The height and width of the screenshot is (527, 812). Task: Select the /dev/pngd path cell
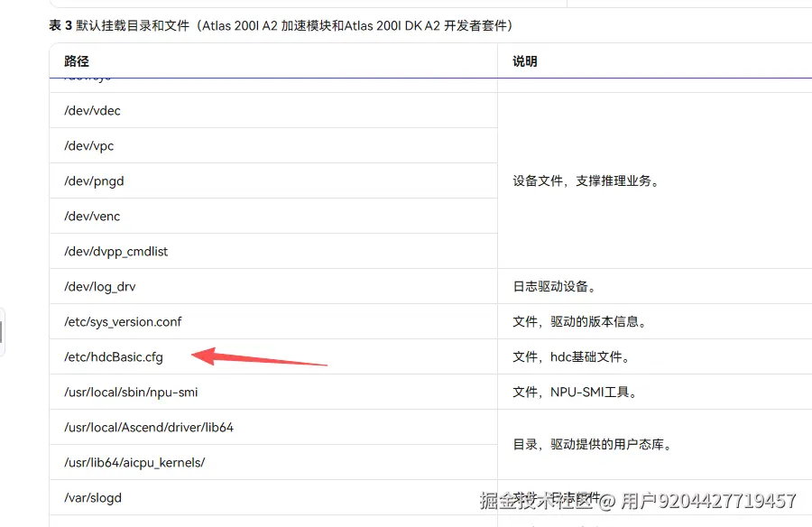coord(273,180)
